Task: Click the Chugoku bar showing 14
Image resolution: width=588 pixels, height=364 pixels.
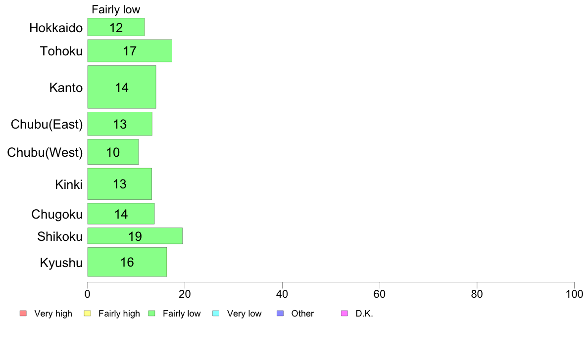Action: tap(121, 214)
